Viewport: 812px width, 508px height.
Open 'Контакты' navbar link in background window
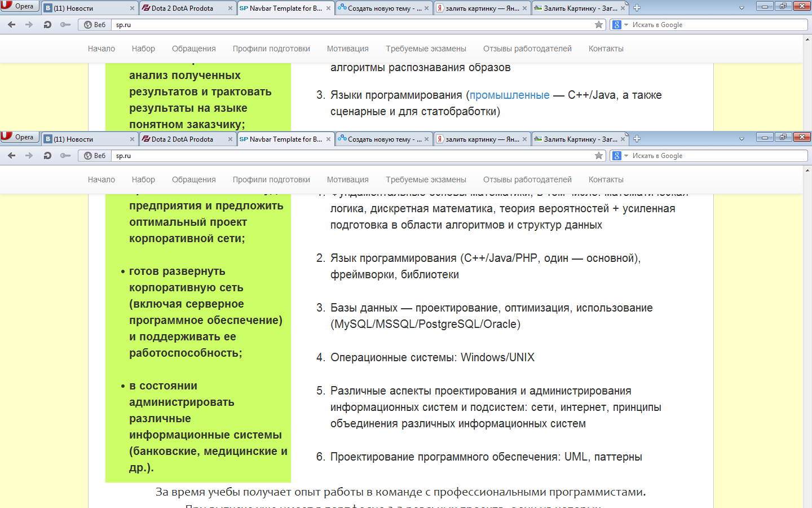[606, 49]
